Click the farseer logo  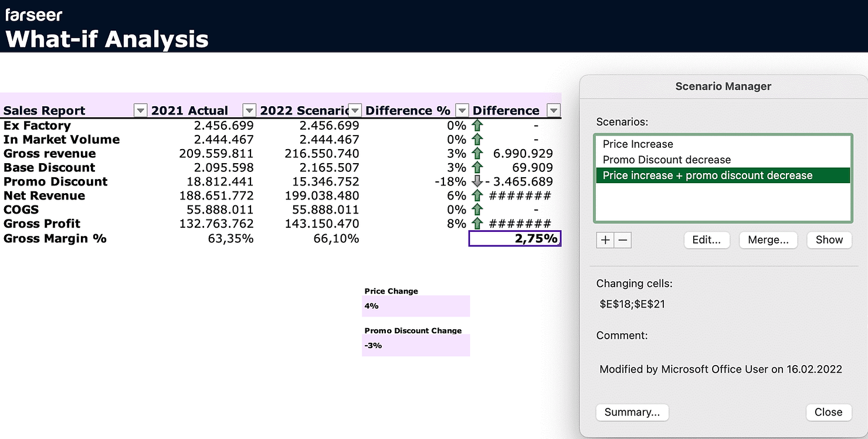[x=32, y=15]
